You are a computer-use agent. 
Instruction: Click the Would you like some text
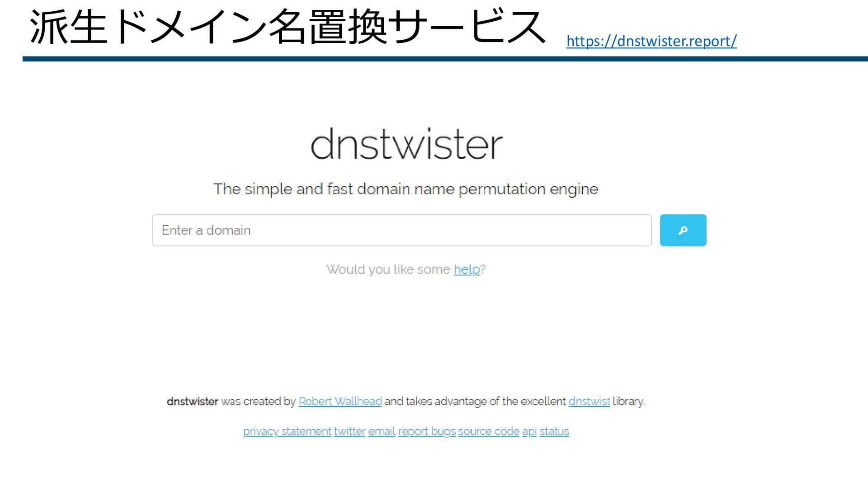pos(388,269)
